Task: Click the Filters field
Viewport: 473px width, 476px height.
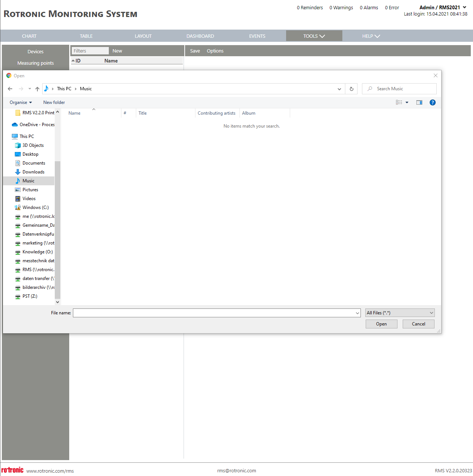Action: point(90,51)
